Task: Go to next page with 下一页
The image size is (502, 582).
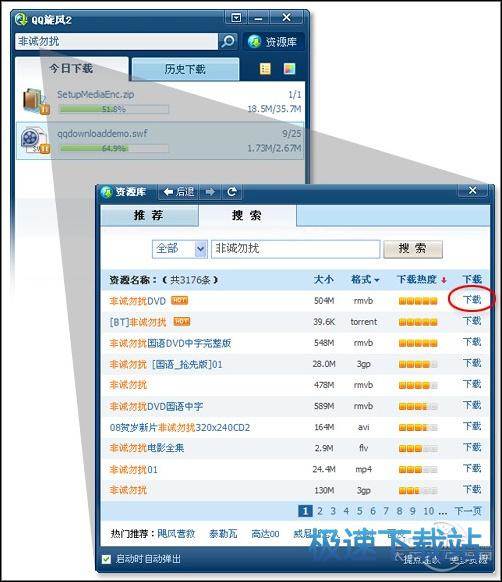Action: coord(468,511)
